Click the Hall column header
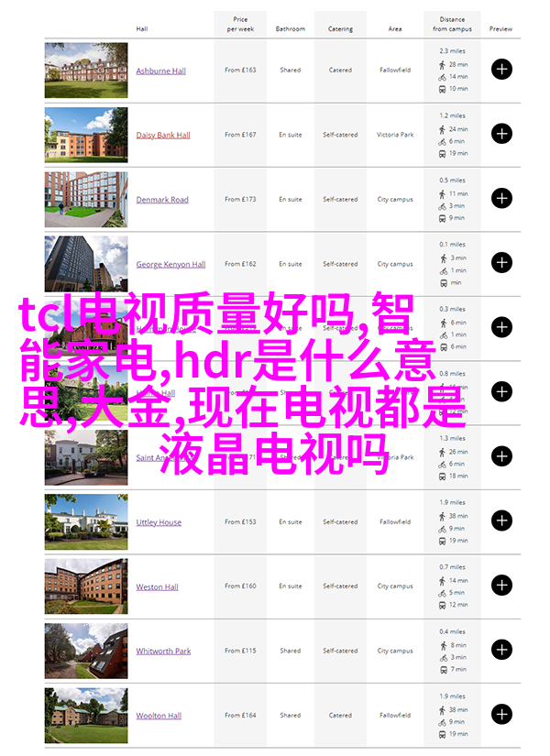Screen dimensions: 550x756 click(x=142, y=29)
